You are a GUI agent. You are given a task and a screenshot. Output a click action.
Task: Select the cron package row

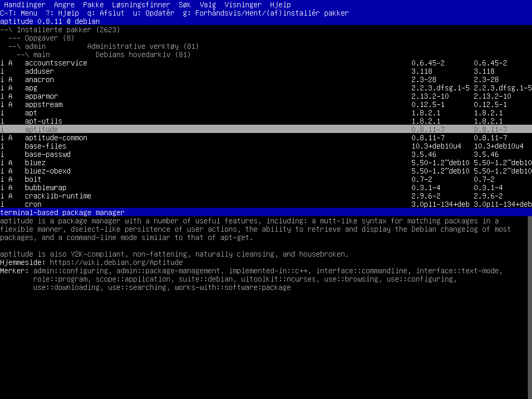click(33, 204)
